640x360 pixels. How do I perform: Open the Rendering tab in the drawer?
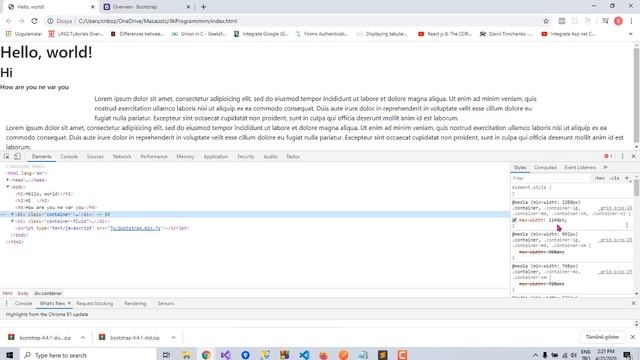click(135, 303)
